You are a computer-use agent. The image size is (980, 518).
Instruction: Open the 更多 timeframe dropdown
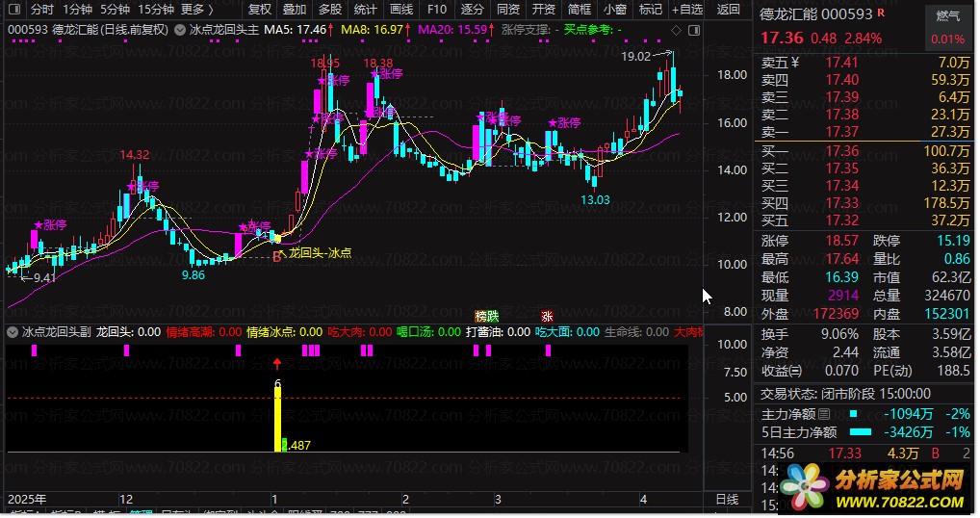(x=196, y=10)
